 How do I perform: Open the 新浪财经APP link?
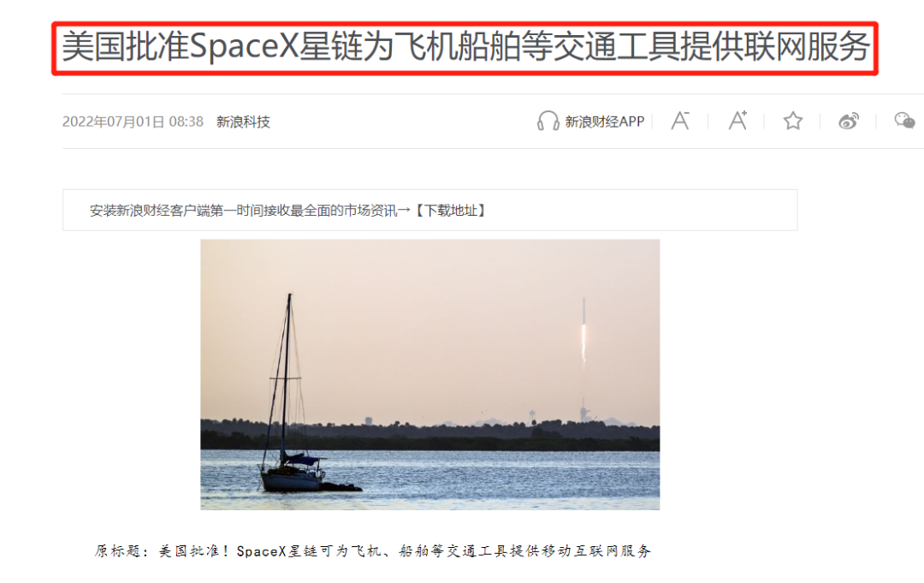605,122
